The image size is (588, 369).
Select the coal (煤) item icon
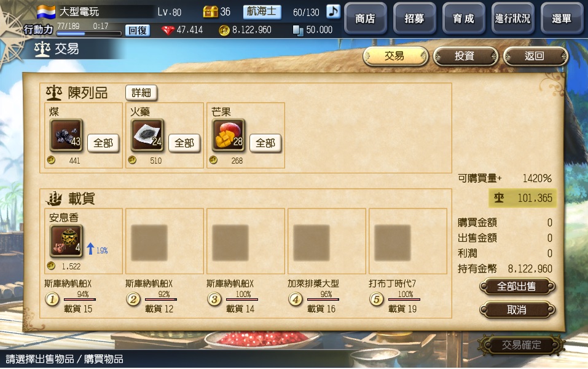(66, 135)
